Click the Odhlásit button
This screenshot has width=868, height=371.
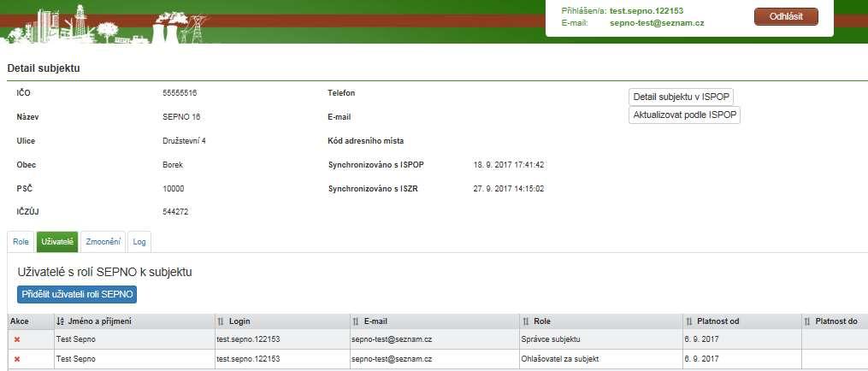[x=786, y=16]
